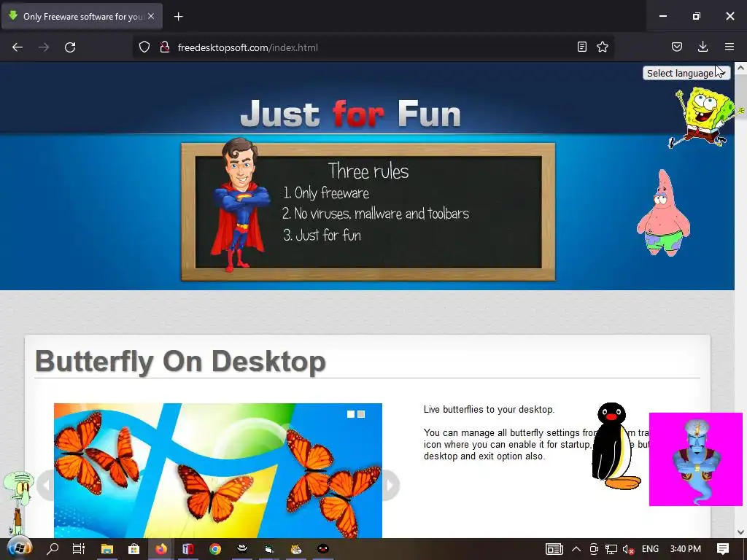Click the "Three rules" blackboard heading
The width and height of the screenshot is (747, 560).
point(368,171)
